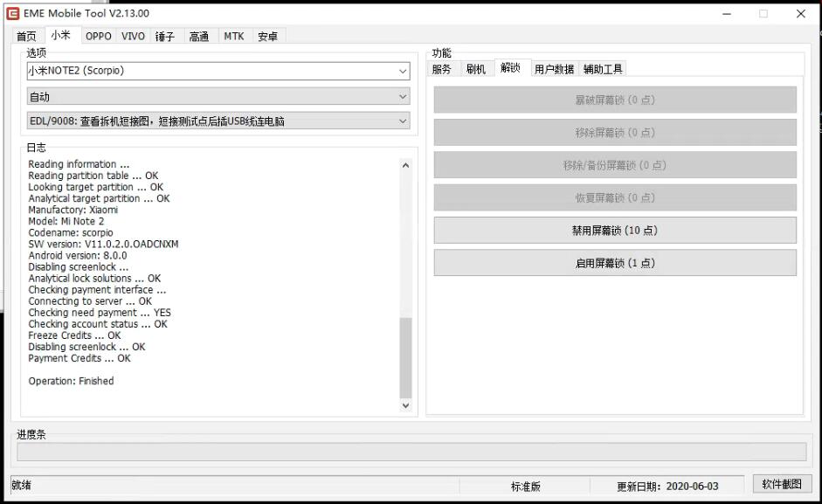Viewport: 822px width, 504px height.
Task: Open the 用户数据 function tab
Action: (554, 69)
